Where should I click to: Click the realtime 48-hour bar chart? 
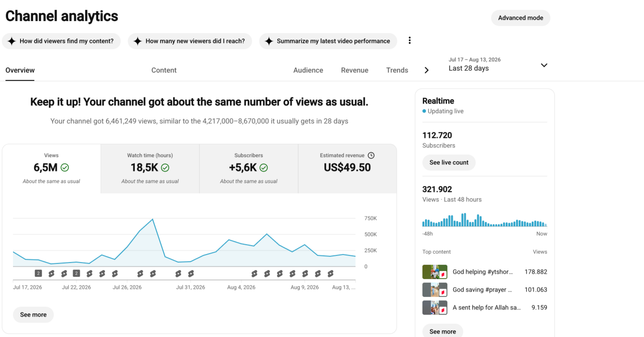click(x=485, y=220)
